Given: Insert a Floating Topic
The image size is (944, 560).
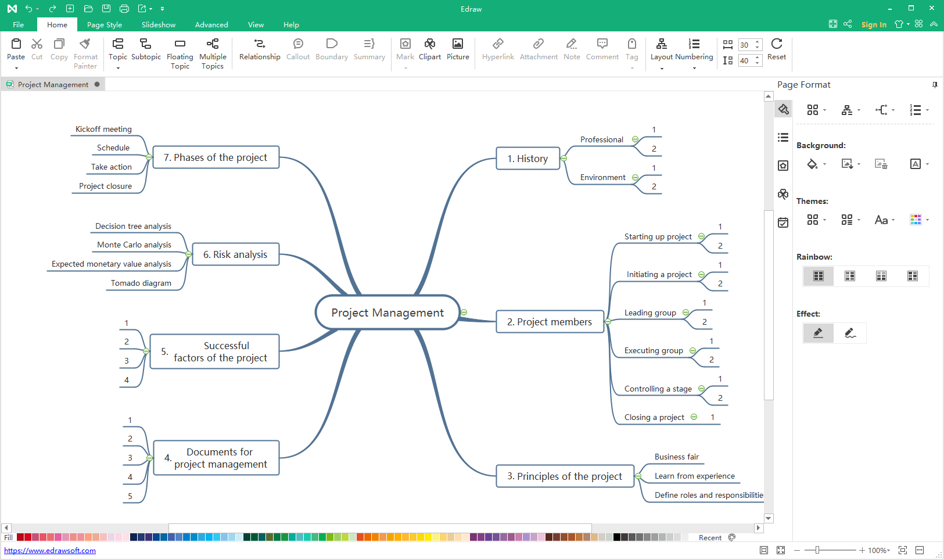Looking at the screenshot, I should click(x=180, y=44).
